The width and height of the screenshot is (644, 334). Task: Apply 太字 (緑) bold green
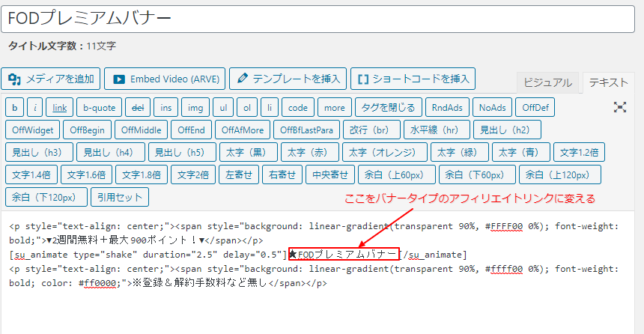click(x=460, y=153)
